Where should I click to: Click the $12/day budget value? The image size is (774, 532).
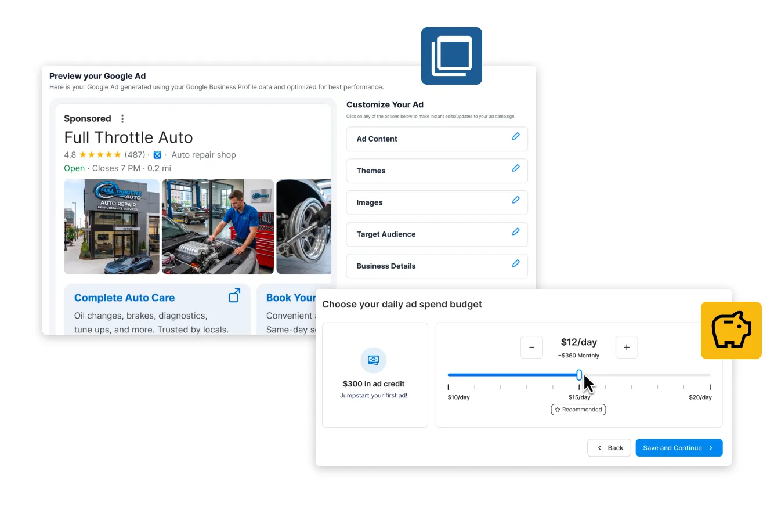(578, 342)
